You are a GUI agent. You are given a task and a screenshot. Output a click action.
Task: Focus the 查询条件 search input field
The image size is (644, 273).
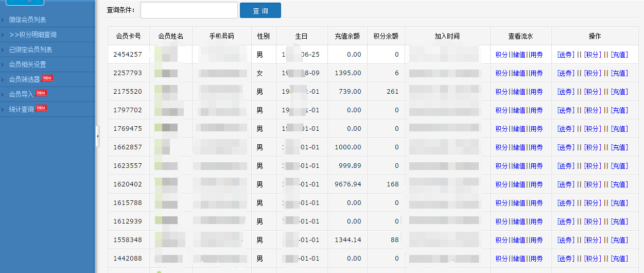click(x=189, y=10)
